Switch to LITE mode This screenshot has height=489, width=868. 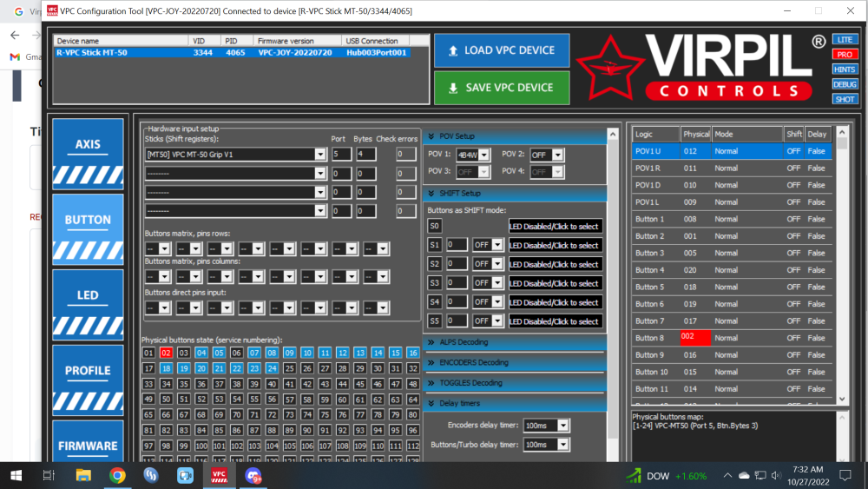pos(844,40)
